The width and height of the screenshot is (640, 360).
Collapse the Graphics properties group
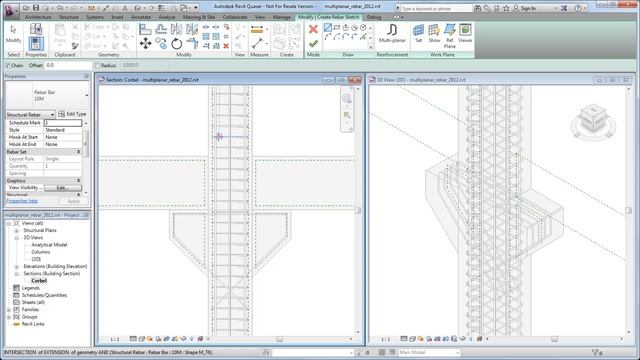coord(79,180)
